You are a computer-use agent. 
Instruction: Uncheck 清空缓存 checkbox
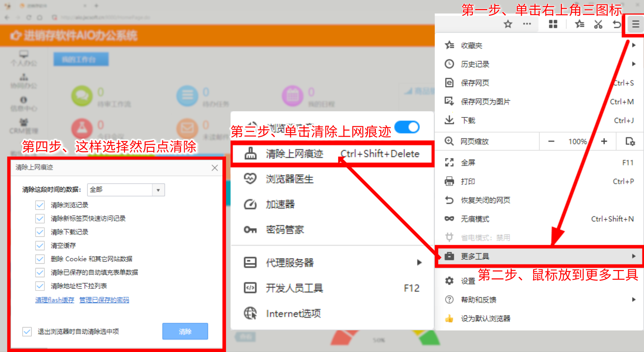[40, 245]
